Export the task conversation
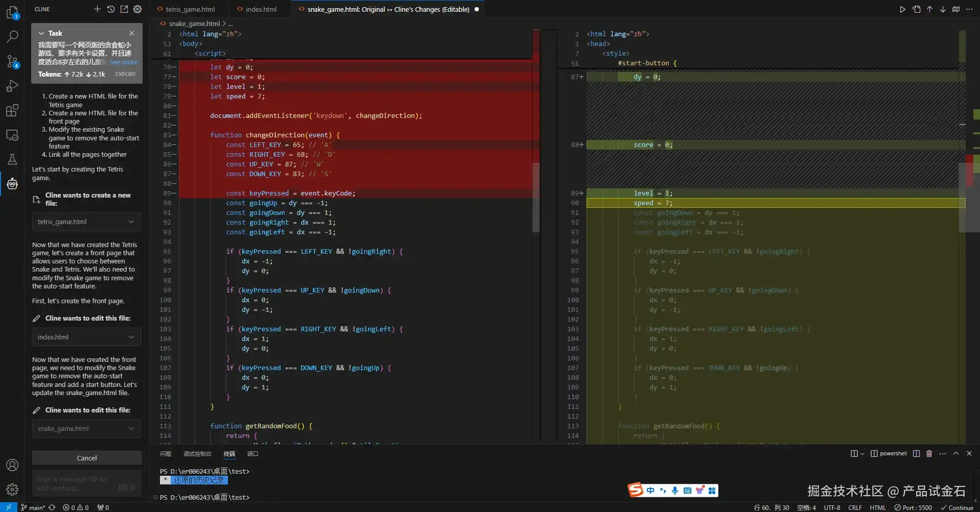This screenshot has height=512, width=980. 126,74
